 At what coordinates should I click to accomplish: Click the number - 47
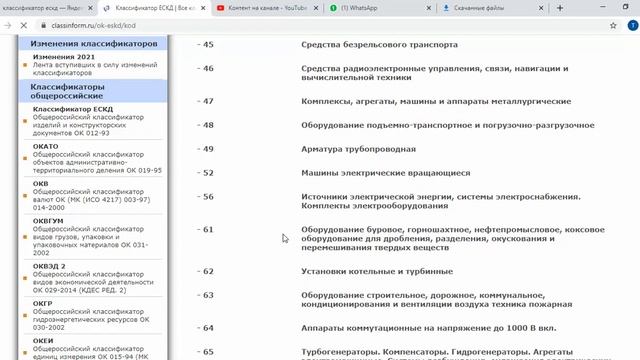[205, 101]
